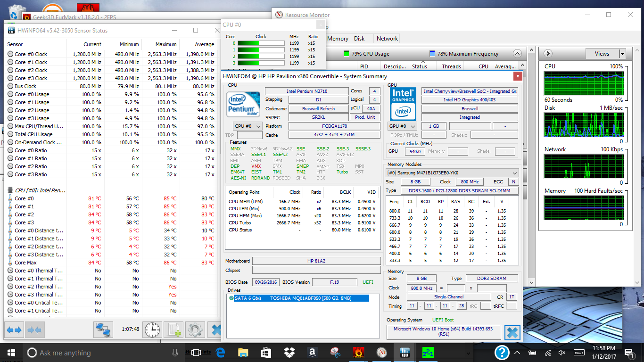Click the Core #0 clock bar in CPU #0 window
Image resolution: width=644 pixels, height=362 pixels.
(x=261, y=43)
